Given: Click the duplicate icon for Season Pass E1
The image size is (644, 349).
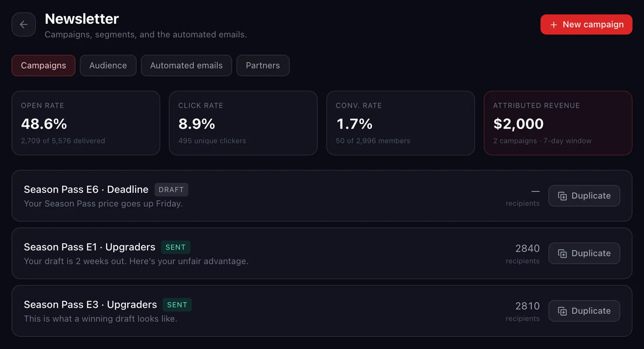Looking at the screenshot, I should pyautogui.click(x=562, y=253).
